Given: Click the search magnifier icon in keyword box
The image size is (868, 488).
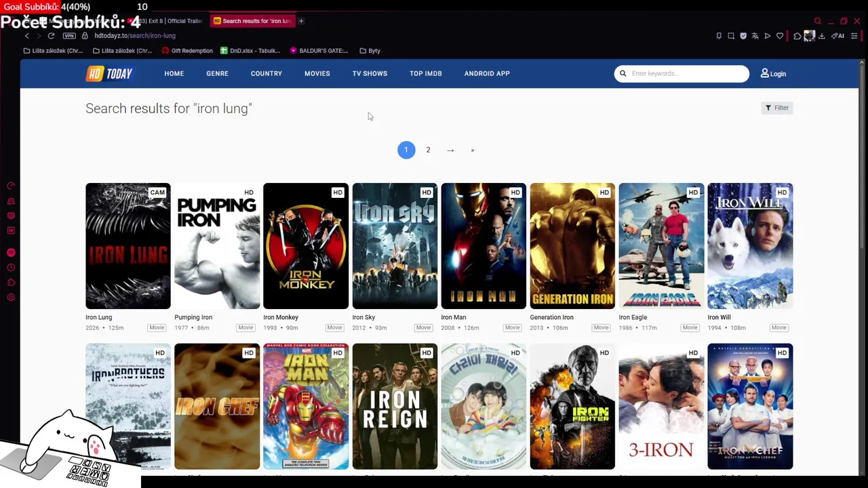Looking at the screenshot, I should (x=623, y=73).
